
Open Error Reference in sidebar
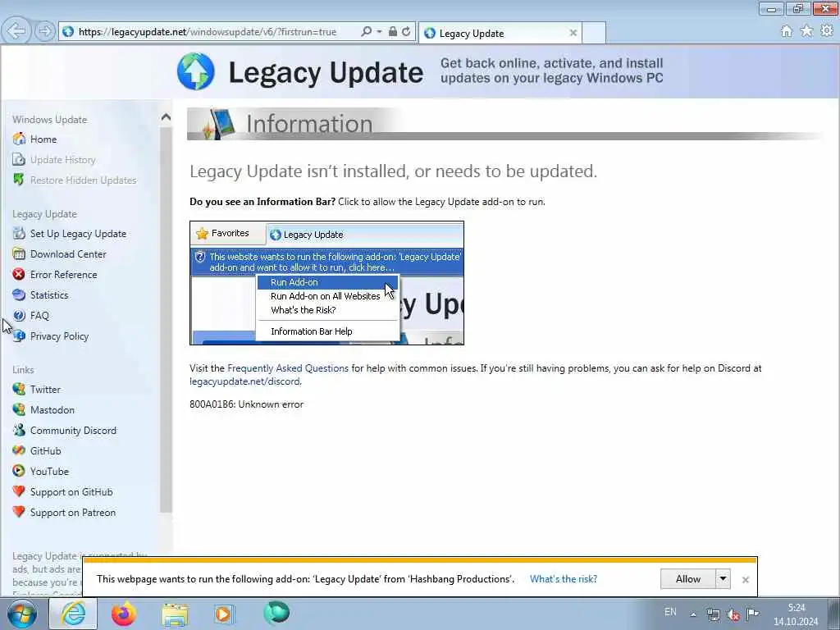pos(64,274)
